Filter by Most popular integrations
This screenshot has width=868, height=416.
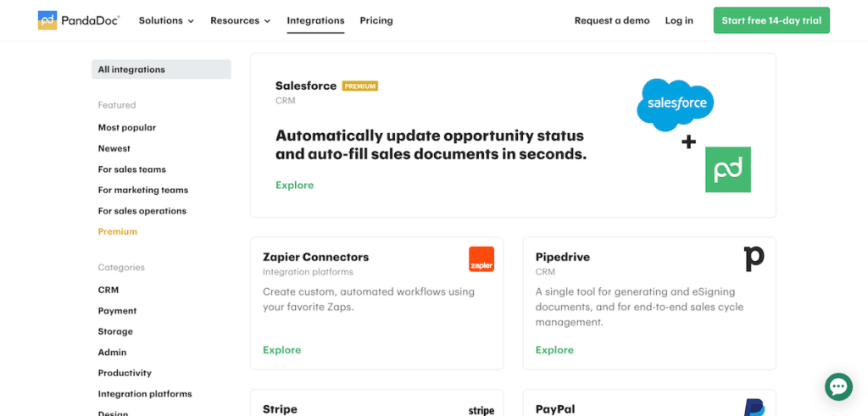coord(127,128)
